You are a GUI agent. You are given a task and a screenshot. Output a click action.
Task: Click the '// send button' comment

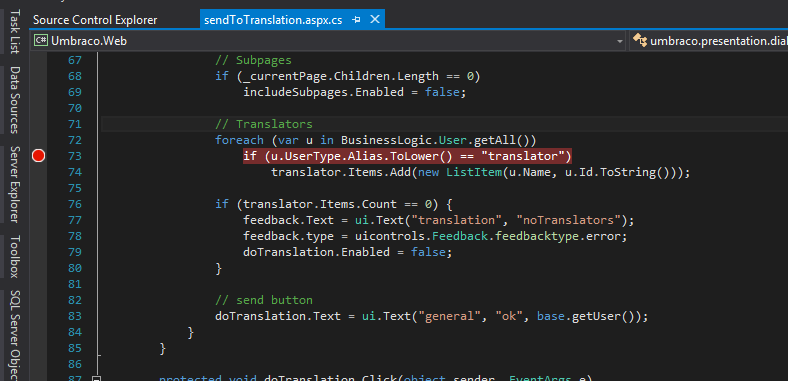coord(264,300)
